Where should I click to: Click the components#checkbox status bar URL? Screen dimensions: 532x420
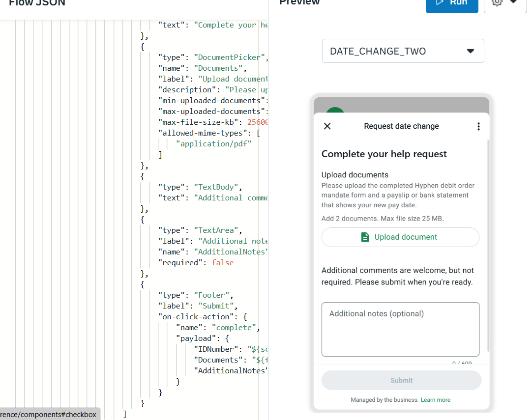coord(49,414)
